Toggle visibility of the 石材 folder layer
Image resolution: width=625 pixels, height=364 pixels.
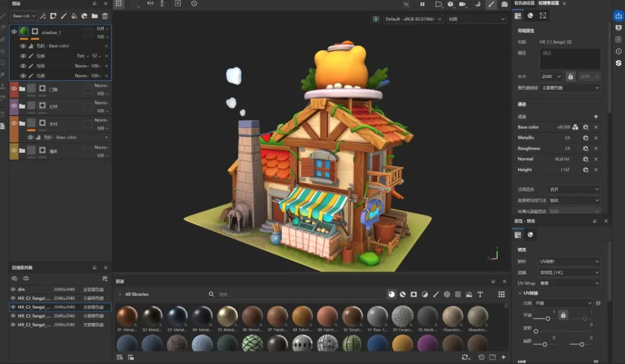point(14,106)
